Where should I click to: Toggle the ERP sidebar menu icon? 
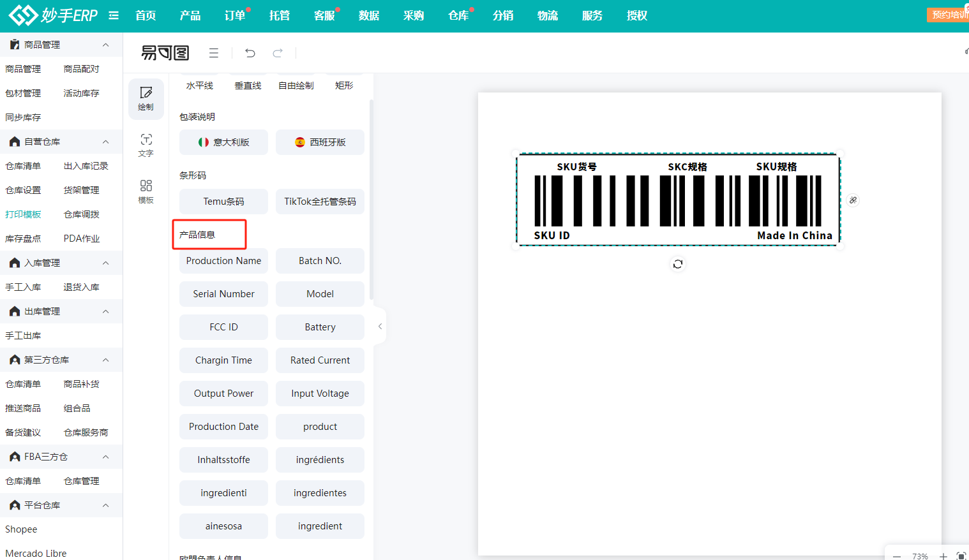[114, 15]
